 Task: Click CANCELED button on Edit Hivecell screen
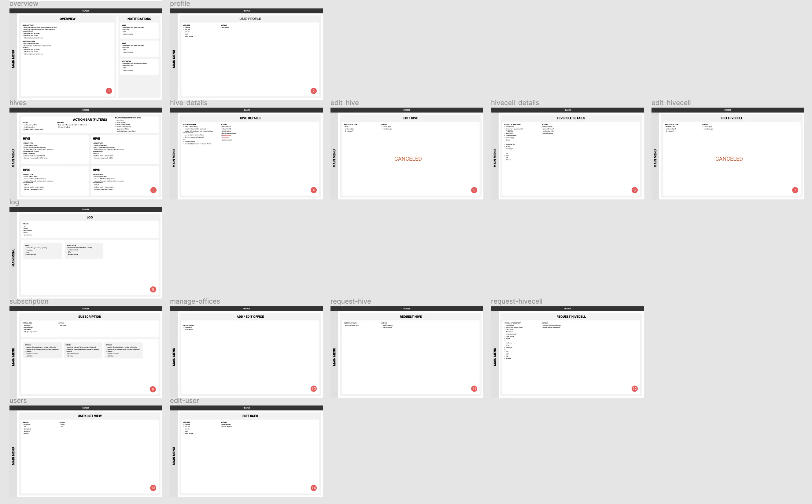[x=729, y=159]
